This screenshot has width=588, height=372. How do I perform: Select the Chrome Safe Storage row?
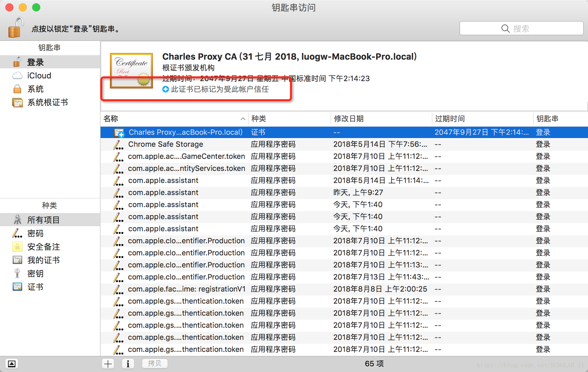point(344,144)
